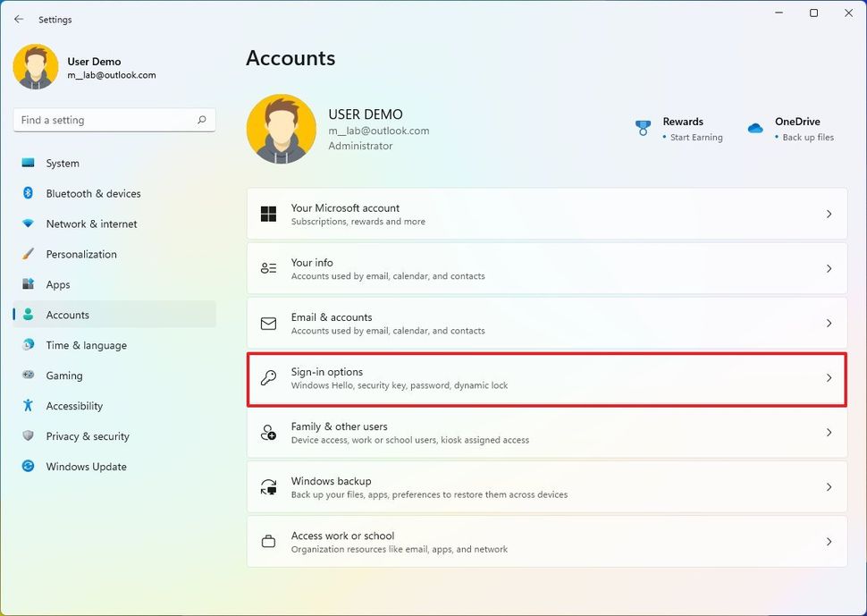Click the Email & accounts envelope icon
The height and width of the screenshot is (616, 867).
(x=268, y=324)
